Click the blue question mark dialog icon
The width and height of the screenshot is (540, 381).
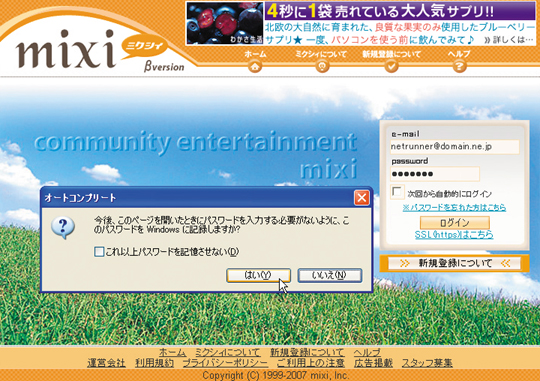pyautogui.click(x=63, y=227)
